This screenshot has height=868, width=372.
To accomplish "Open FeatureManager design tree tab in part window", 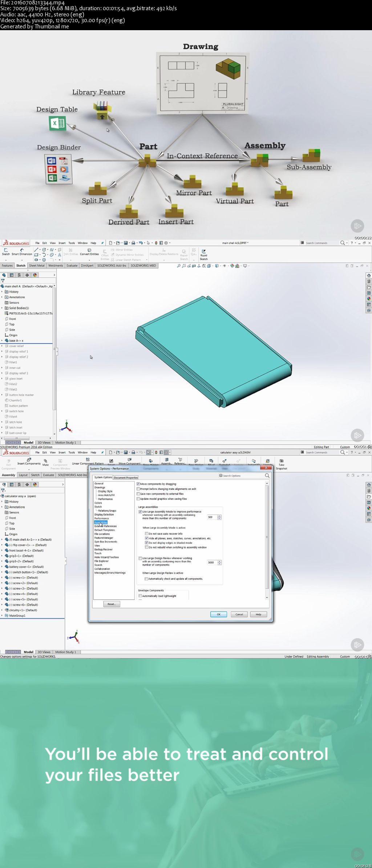I will point(4,275).
